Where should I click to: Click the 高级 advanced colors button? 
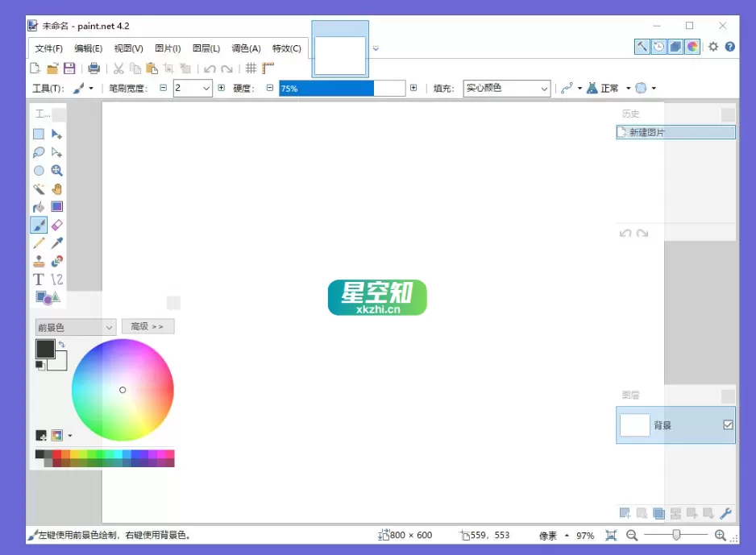pyautogui.click(x=147, y=326)
